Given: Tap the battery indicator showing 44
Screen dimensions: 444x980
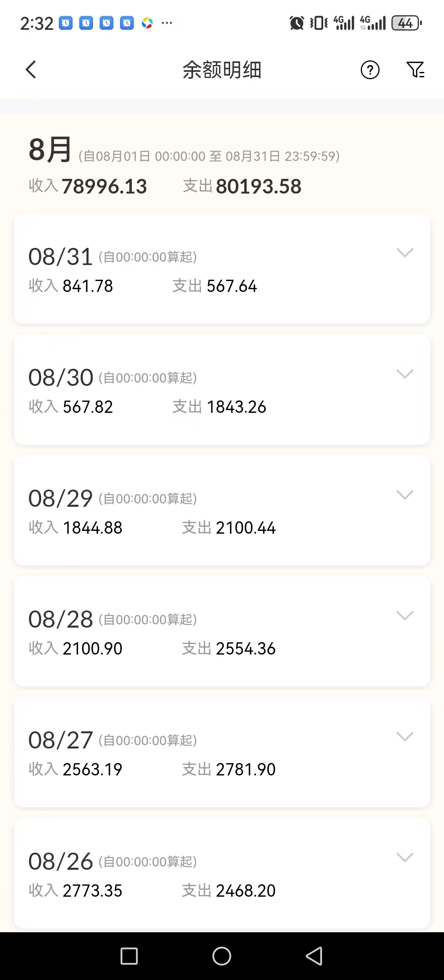Looking at the screenshot, I should (x=406, y=23).
